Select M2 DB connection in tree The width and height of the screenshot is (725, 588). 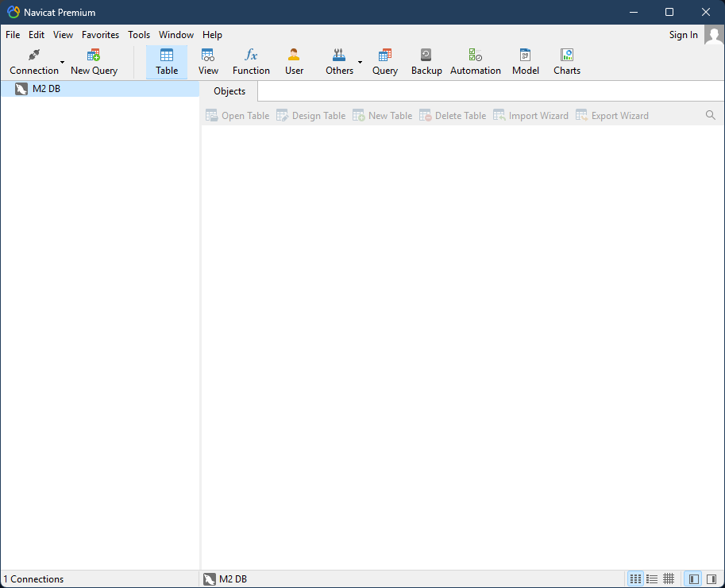click(x=46, y=89)
